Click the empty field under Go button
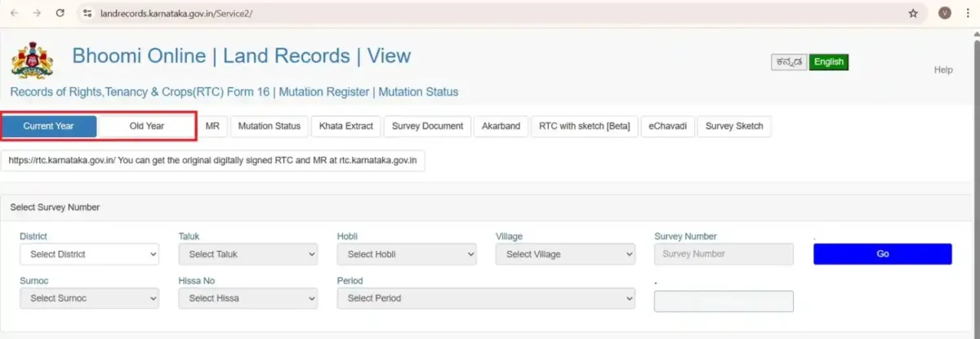Screen dimensions: 980x339 [724, 301]
